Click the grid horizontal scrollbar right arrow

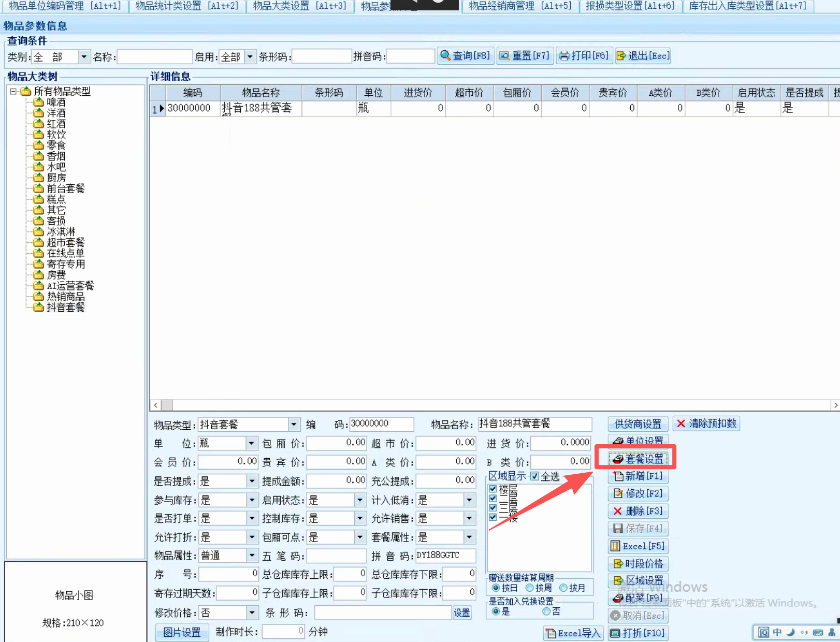point(835,405)
